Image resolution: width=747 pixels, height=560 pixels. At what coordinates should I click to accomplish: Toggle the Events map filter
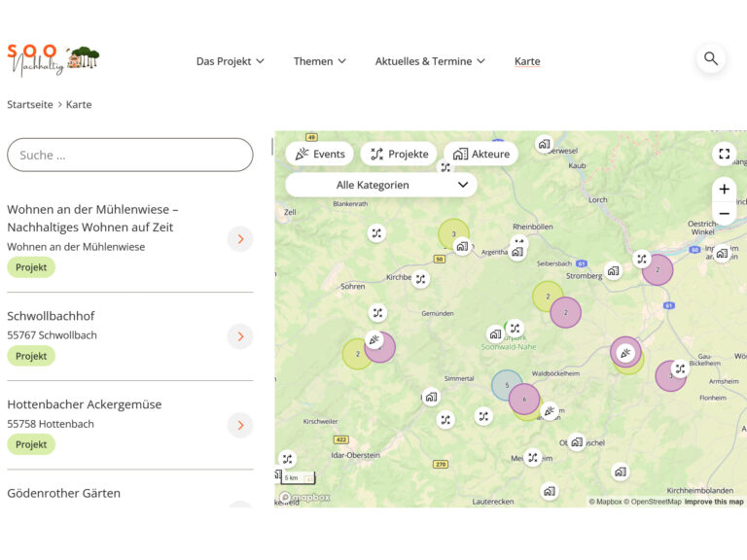click(x=320, y=154)
